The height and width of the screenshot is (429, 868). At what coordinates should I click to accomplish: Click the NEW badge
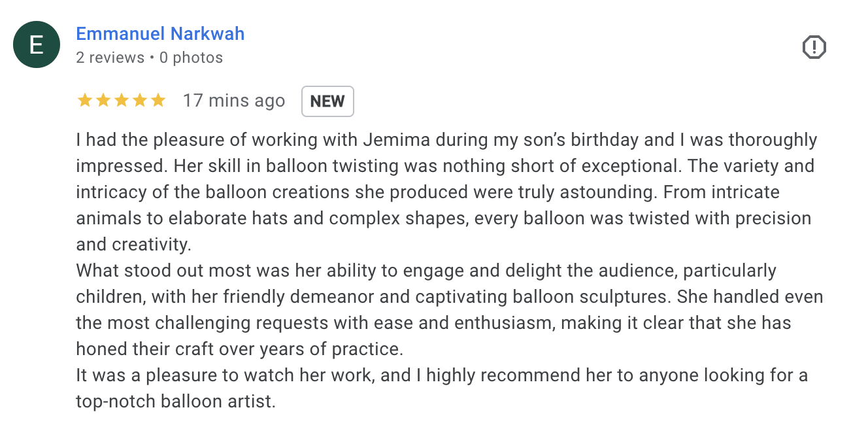point(327,101)
